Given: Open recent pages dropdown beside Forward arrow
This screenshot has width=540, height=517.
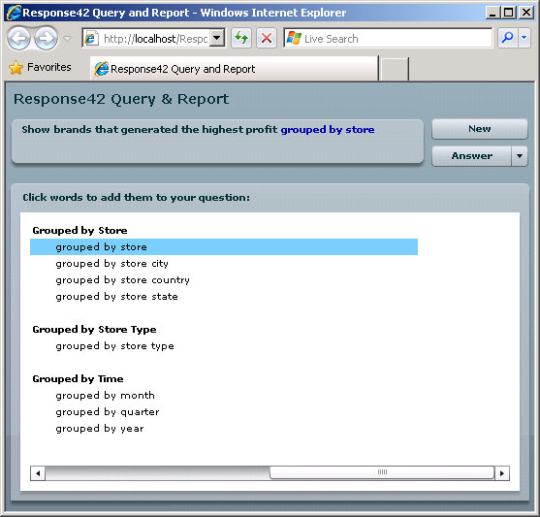Looking at the screenshot, I should pos(68,39).
